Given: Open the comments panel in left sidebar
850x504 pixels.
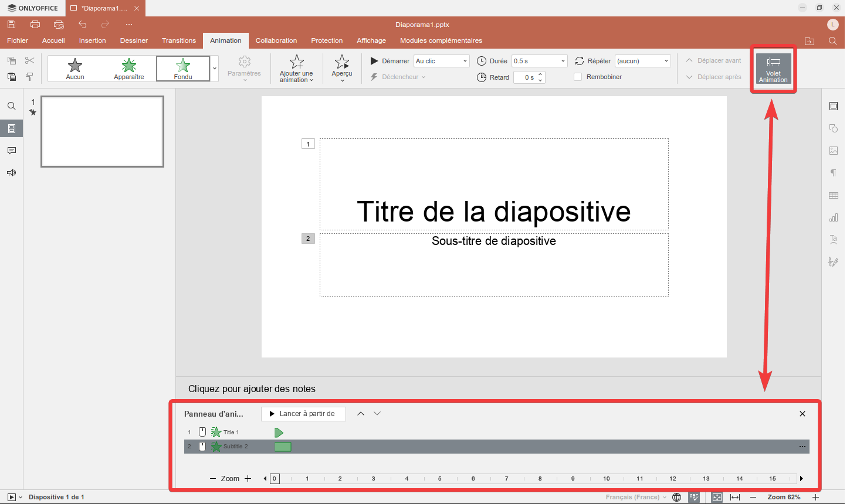Looking at the screenshot, I should 11,151.
